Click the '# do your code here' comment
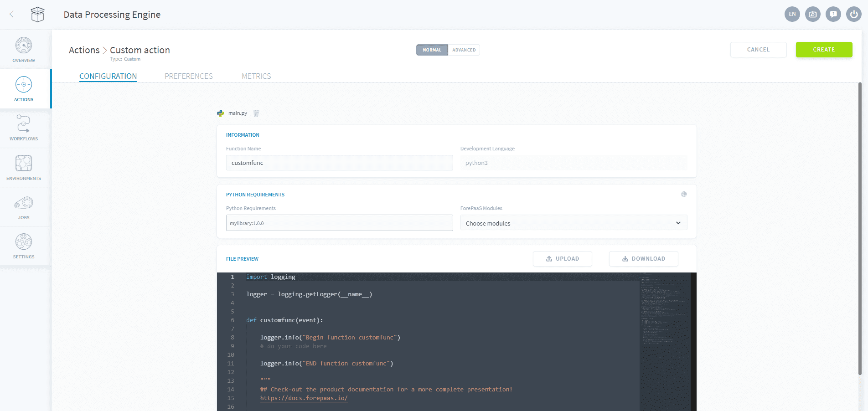Image resolution: width=868 pixels, height=411 pixels. point(294,346)
